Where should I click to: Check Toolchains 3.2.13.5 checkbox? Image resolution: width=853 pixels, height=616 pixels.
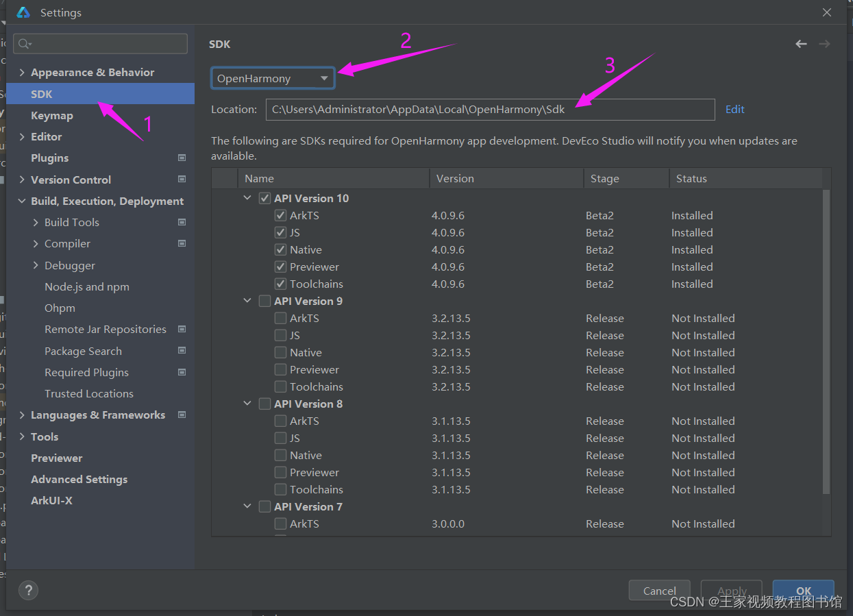point(280,386)
